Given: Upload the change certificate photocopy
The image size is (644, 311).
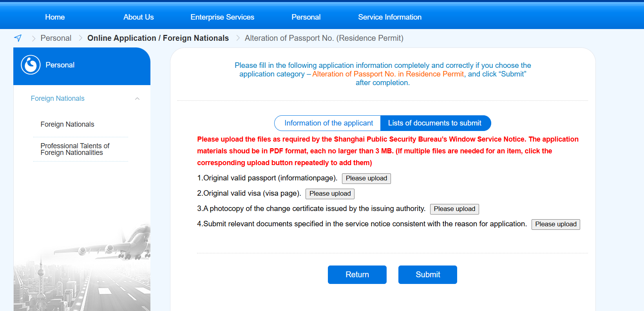Looking at the screenshot, I should (454, 209).
